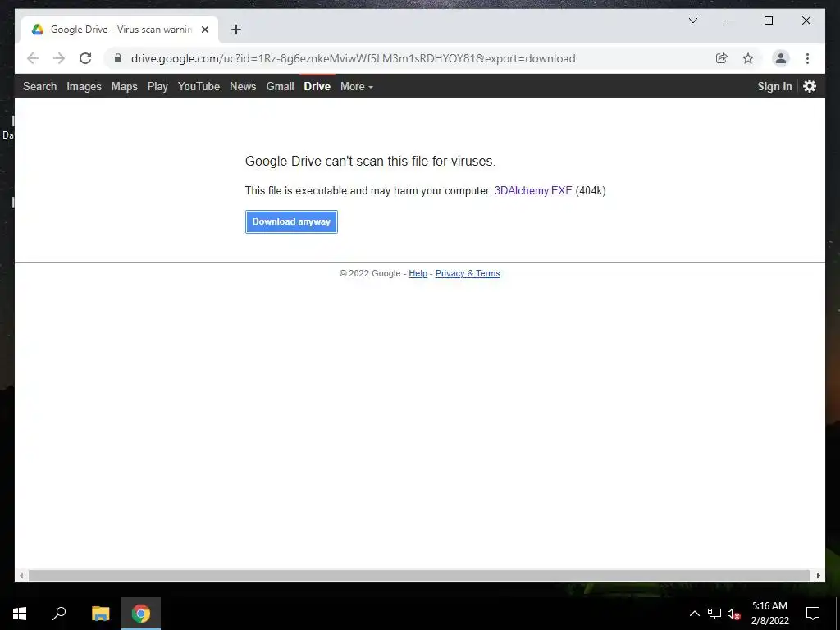
Task: Close the Google Drive virus scan tab
Action: click(204, 30)
